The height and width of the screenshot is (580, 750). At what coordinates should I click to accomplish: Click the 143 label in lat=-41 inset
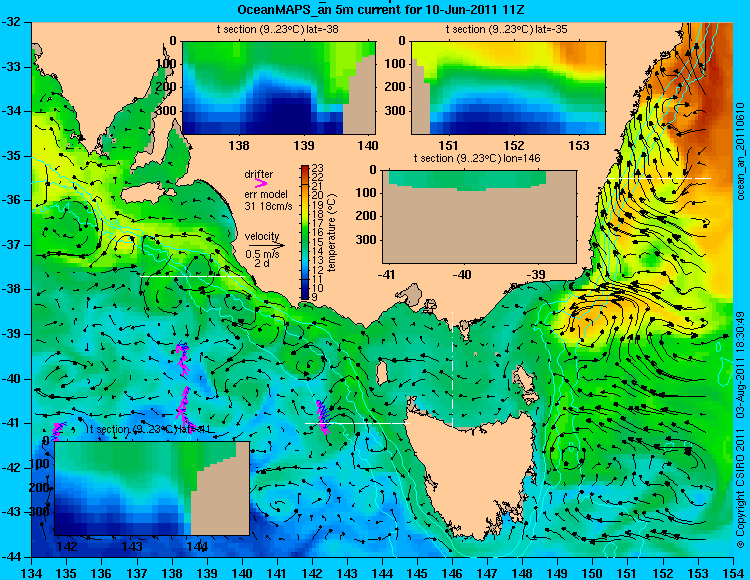pyautogui.click(x=133, y=546)
